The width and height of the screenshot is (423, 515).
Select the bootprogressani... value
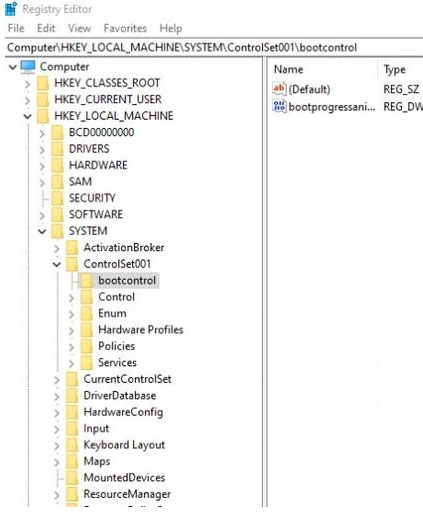pos(332,107)
